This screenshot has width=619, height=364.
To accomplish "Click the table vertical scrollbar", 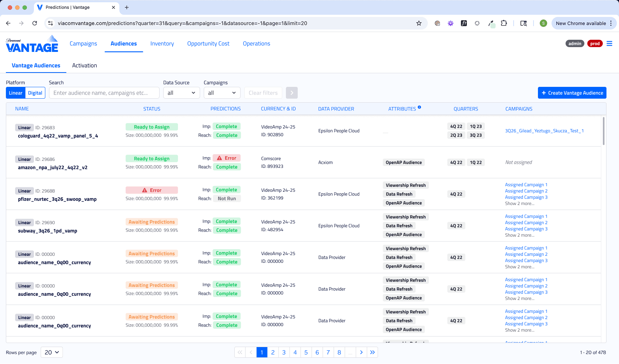I will 604,131.
